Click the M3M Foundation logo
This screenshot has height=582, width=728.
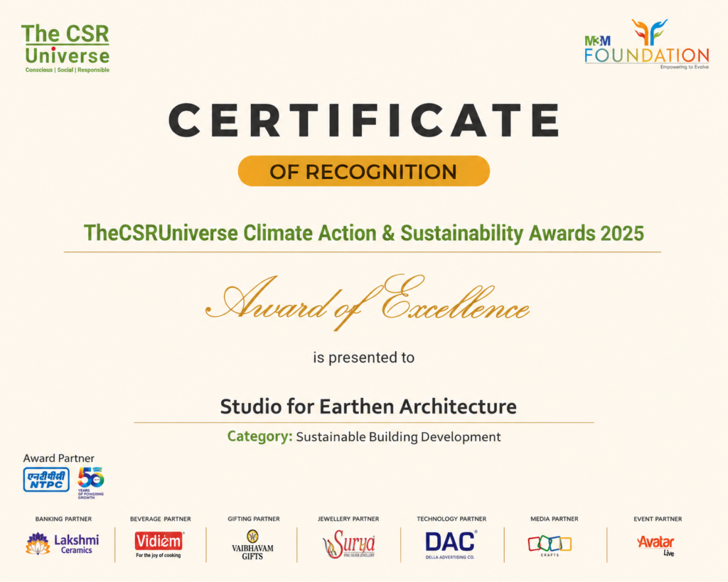(647, 45)
